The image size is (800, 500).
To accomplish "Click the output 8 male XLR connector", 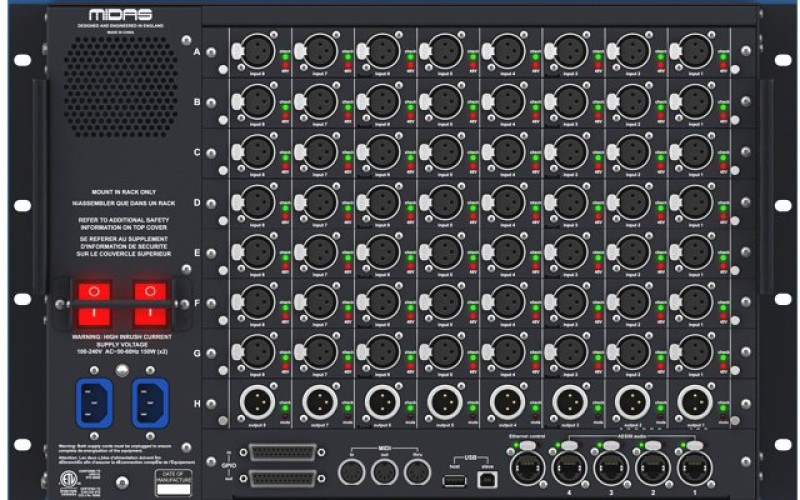I will point(257,403).
